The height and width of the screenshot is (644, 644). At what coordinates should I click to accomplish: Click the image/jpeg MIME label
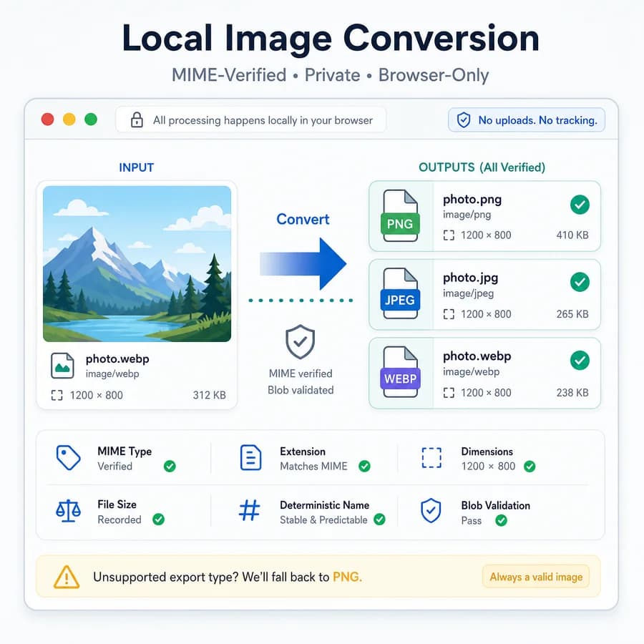tap(468, 293)
